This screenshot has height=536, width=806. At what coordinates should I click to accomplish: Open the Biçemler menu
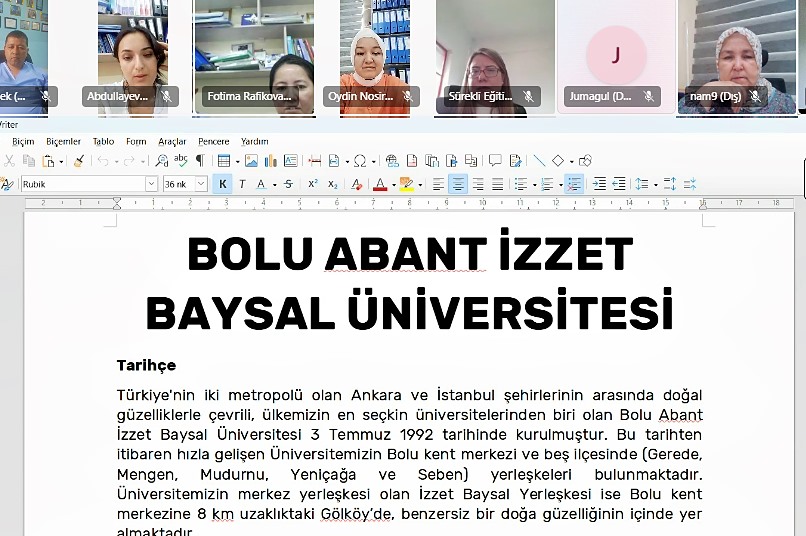coord(63,141)
